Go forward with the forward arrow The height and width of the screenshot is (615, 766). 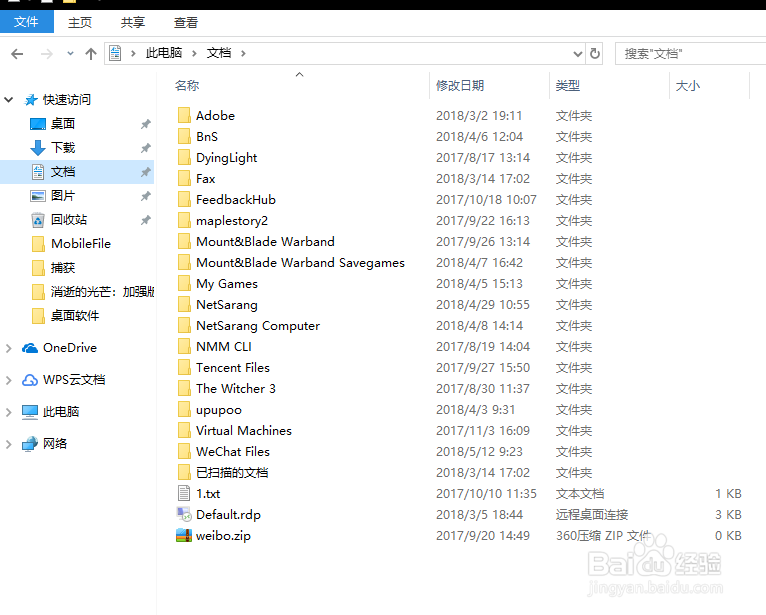46,54
